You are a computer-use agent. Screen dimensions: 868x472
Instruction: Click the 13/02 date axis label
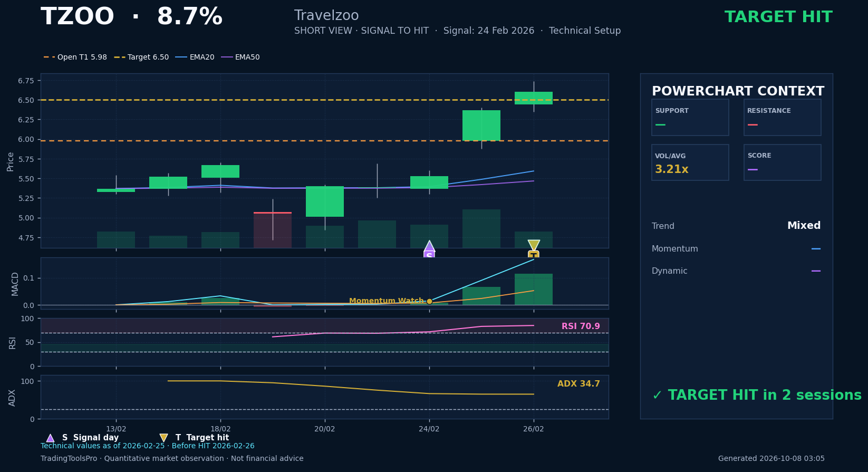coord(116,429)
